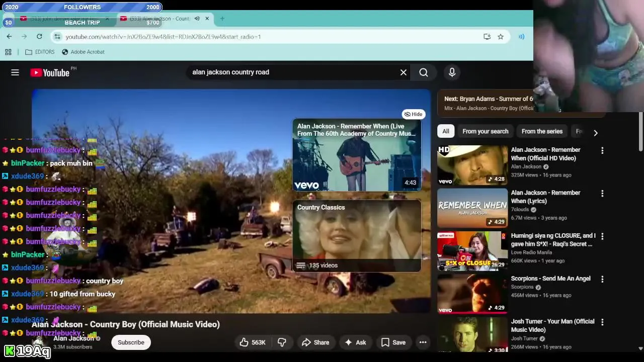Select the All filter chip

(x=446, y=131)
